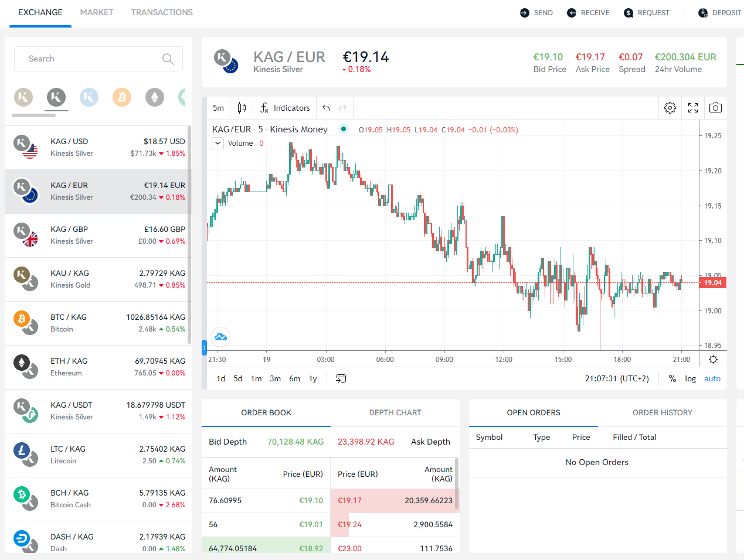Click the Deposit icon
Screen dimensions: 744x560
pyautogui.click(x=703, y=13)
